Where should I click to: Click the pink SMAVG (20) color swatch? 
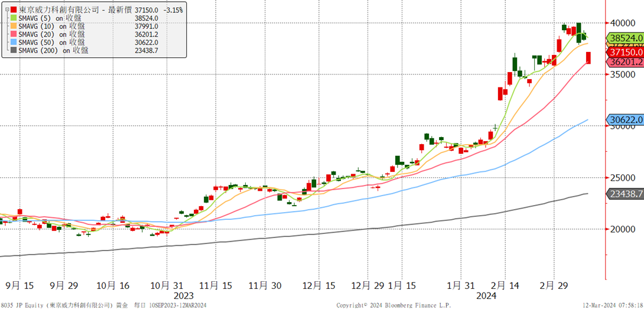pyautogui.click(x=14, y=34)
